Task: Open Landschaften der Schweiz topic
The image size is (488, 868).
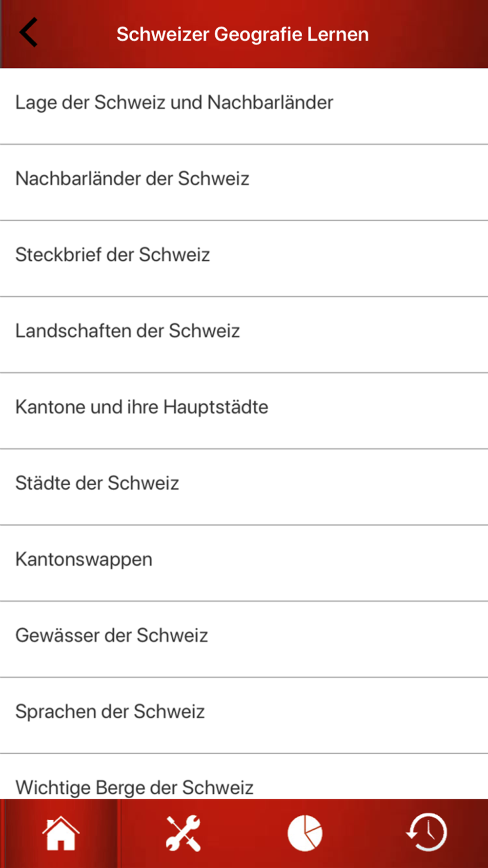Action: pos(244,335)
